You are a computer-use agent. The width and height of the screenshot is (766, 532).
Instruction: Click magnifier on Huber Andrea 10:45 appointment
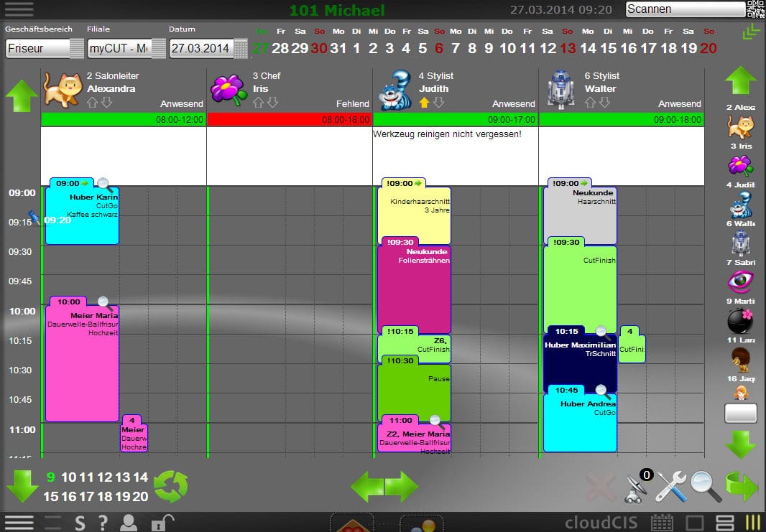tap(602, 391)
